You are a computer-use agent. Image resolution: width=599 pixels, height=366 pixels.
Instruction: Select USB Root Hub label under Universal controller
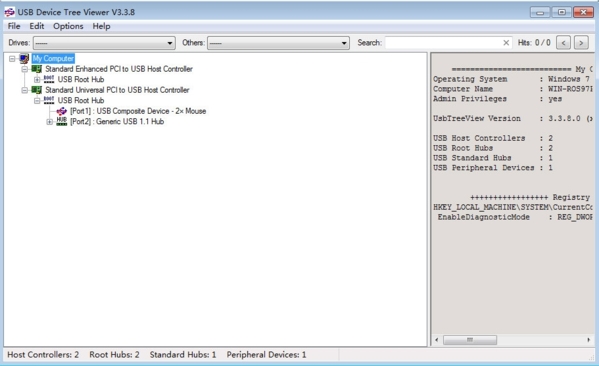(81, 100)
